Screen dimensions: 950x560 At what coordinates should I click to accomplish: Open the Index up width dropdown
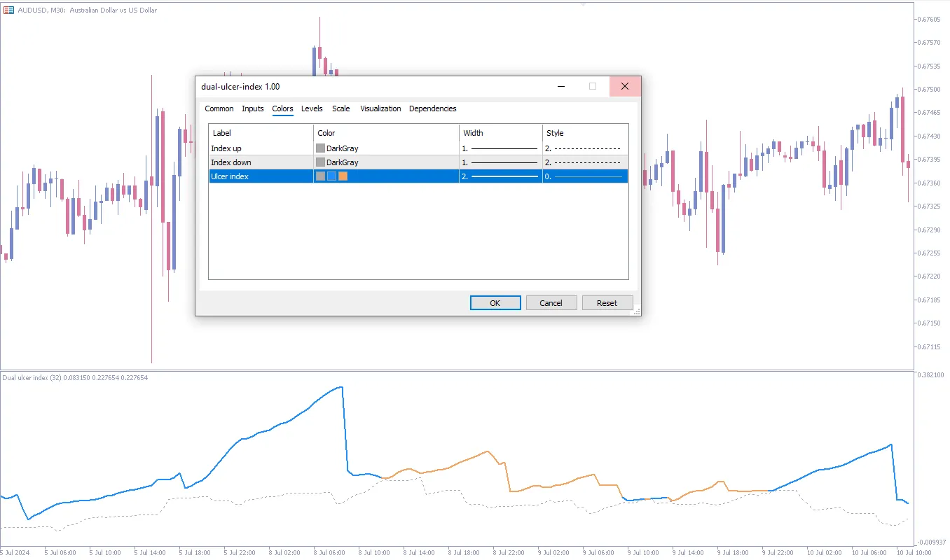tap(500, 148)
